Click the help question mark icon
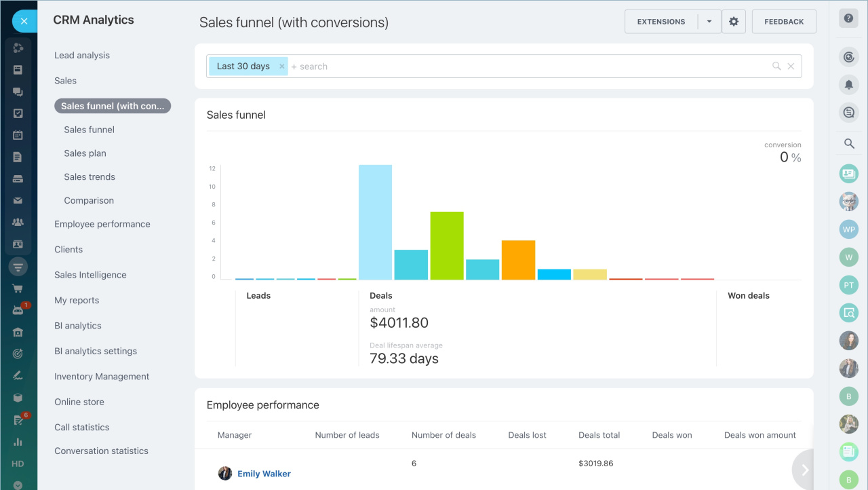This screenshot has height=490, width=868. coord(848,18)
